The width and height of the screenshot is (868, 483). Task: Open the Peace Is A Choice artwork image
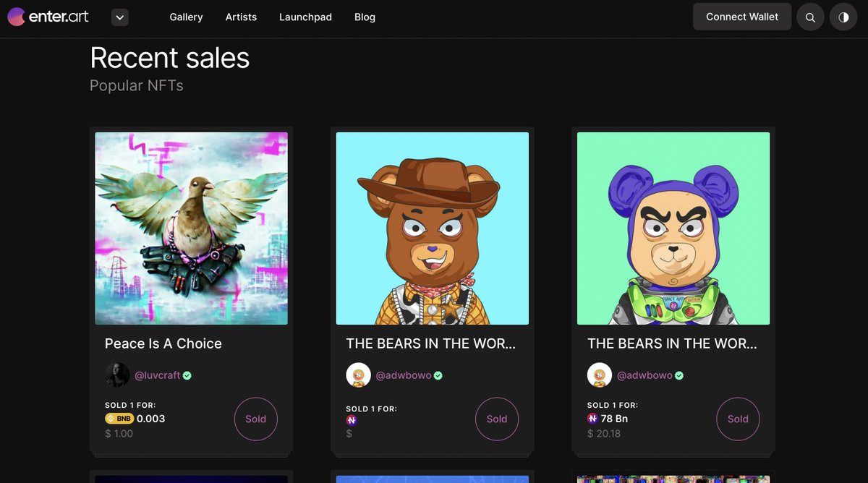point(191,228)
